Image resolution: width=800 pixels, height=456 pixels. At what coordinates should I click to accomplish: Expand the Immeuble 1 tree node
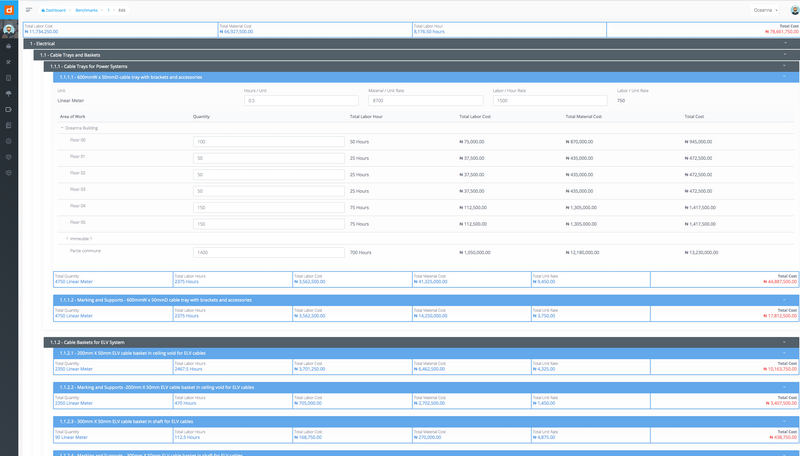(x=67, y=239)
